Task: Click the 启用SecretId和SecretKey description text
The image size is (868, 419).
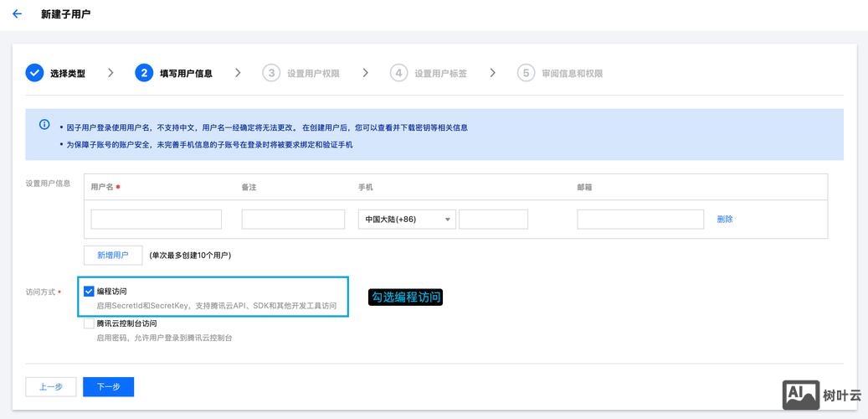Action: [x=217, y=306]
